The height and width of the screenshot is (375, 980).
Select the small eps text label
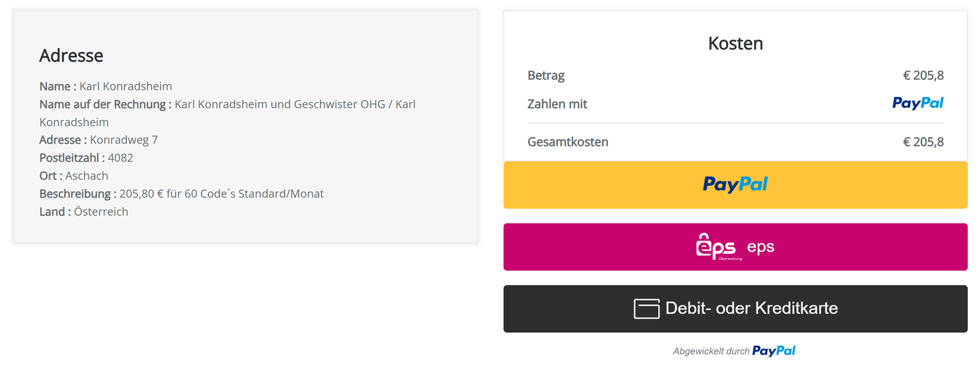(x=760, y=247)
